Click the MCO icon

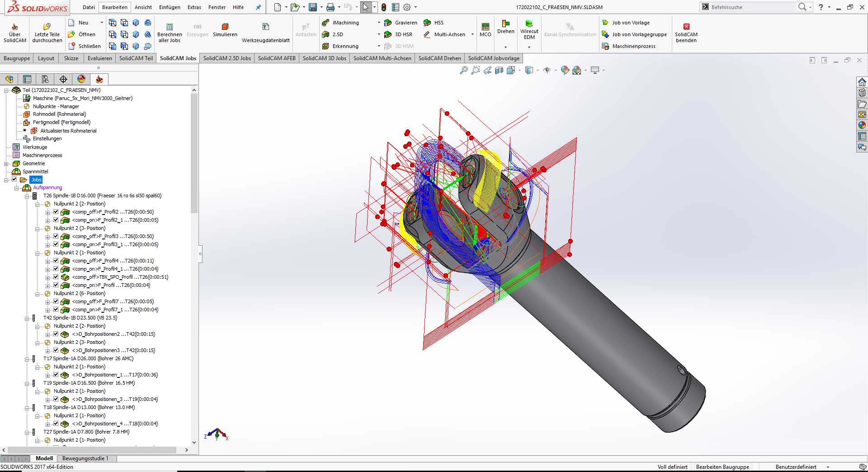click(485, 30)
